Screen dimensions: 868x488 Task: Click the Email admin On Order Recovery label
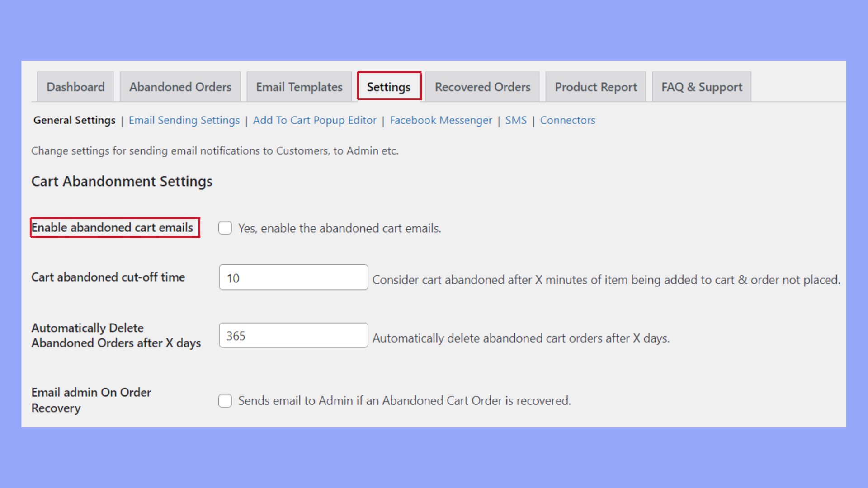(x=90, y=400)
